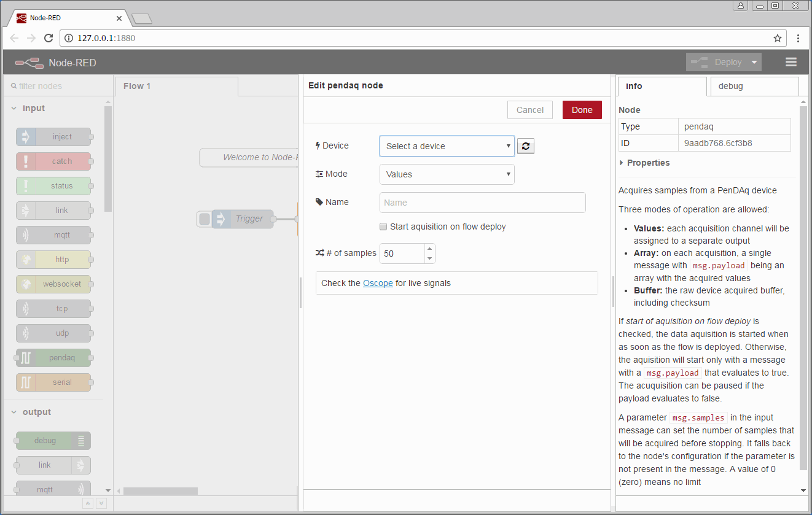Image resolution: width=812 pixels, height=515 pixels.
Task: Click the site info icon in address bar
Action: coord(68,38)
